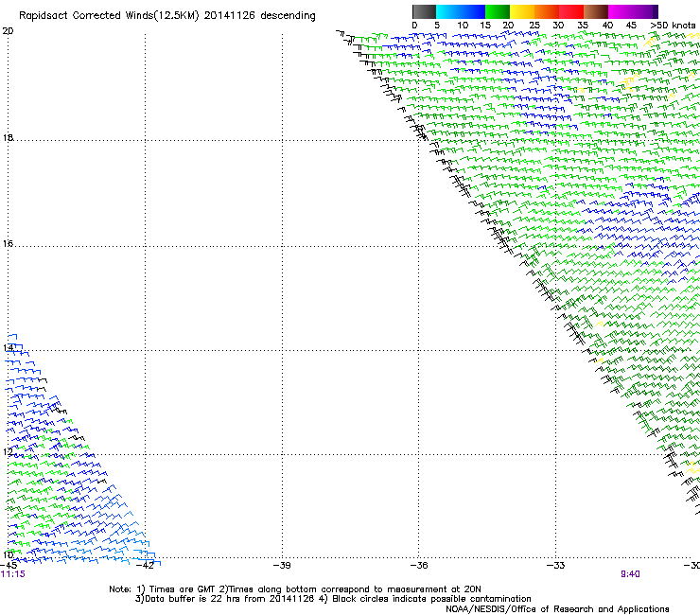
Task: Click the latitude label '20'
Action: 8,31
